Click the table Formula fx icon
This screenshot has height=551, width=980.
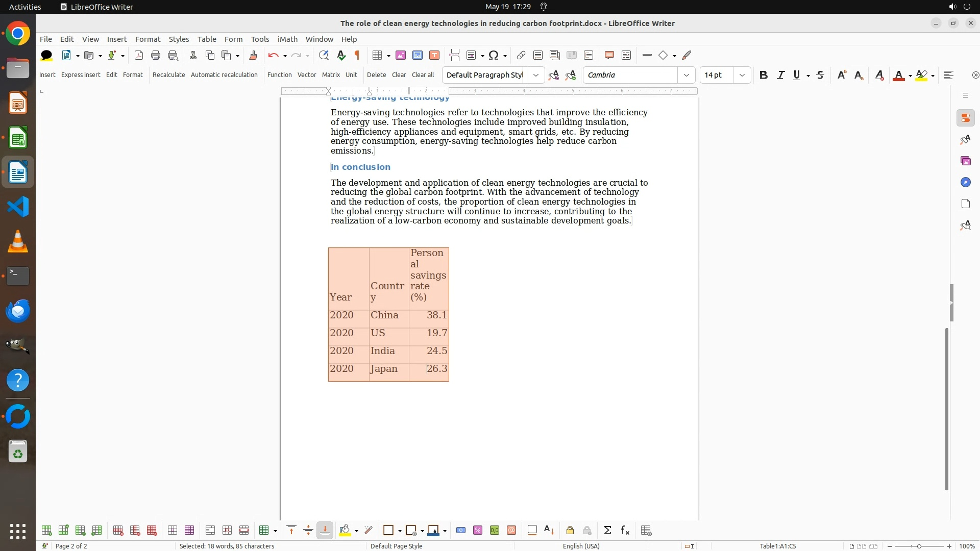(x=625, y=531)
